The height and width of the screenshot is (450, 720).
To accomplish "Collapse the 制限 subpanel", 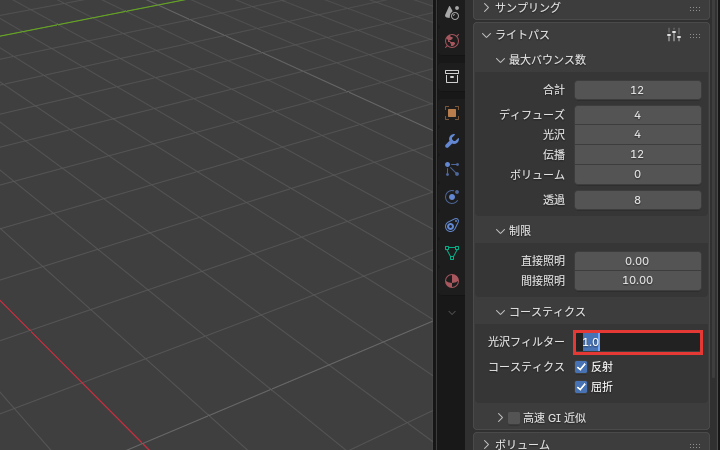I will tap(500, 231).
